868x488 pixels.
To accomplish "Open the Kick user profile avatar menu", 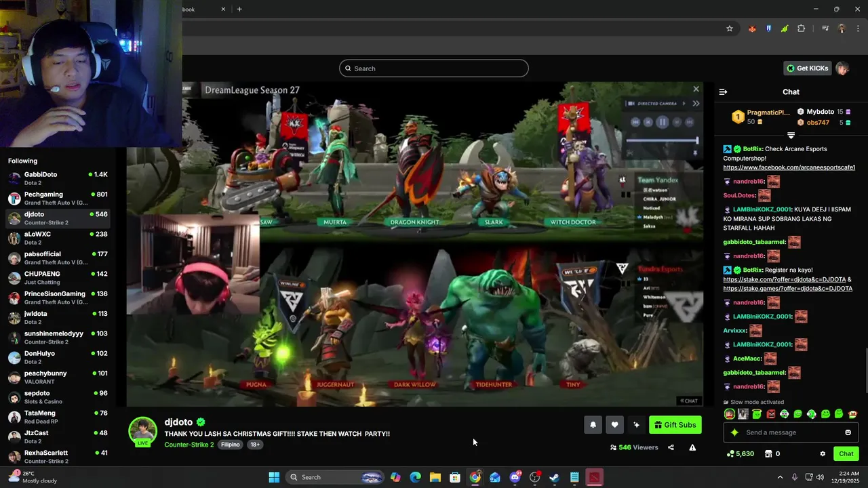I will pos(842,68).
